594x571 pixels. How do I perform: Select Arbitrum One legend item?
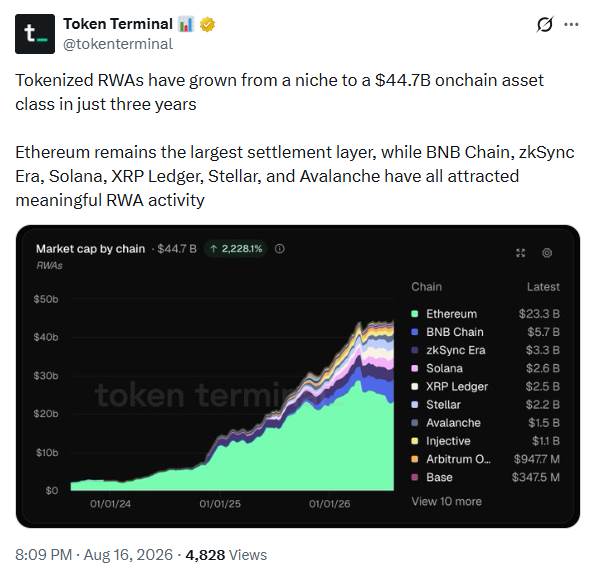point(485,459)
